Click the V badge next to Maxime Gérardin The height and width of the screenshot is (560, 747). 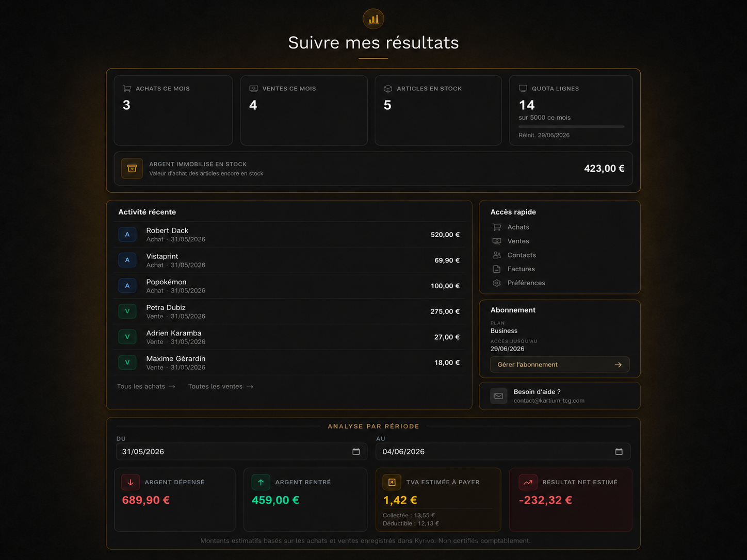pos(127,363)
